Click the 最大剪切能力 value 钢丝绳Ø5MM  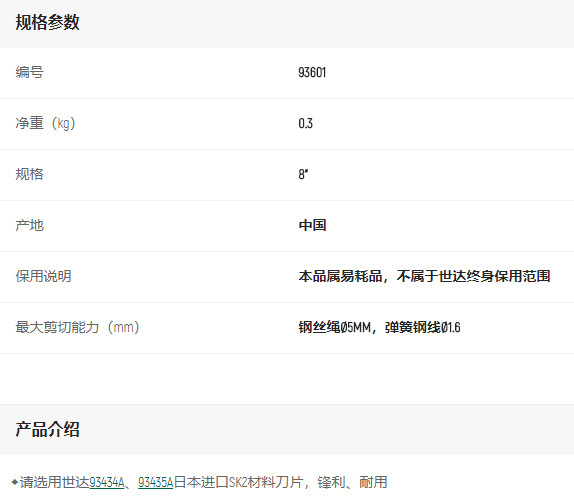335,327
